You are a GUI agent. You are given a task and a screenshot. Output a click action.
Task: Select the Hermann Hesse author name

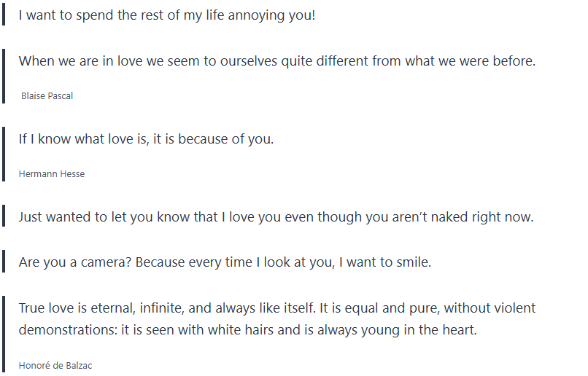coord(51,174)
